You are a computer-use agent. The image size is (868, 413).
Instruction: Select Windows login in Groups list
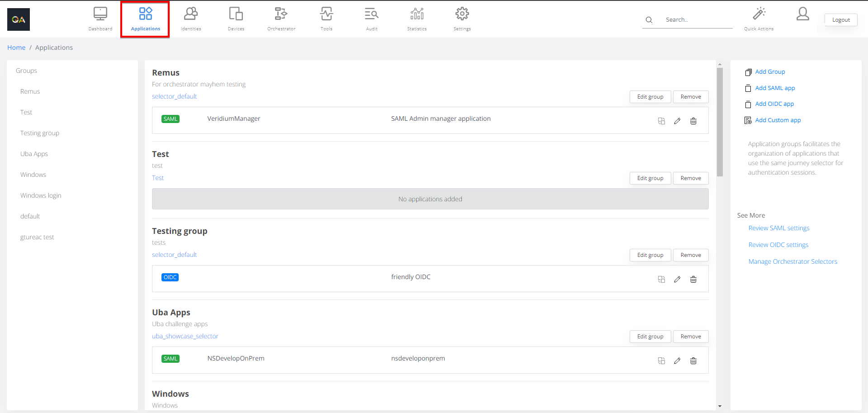coord(41,195)
